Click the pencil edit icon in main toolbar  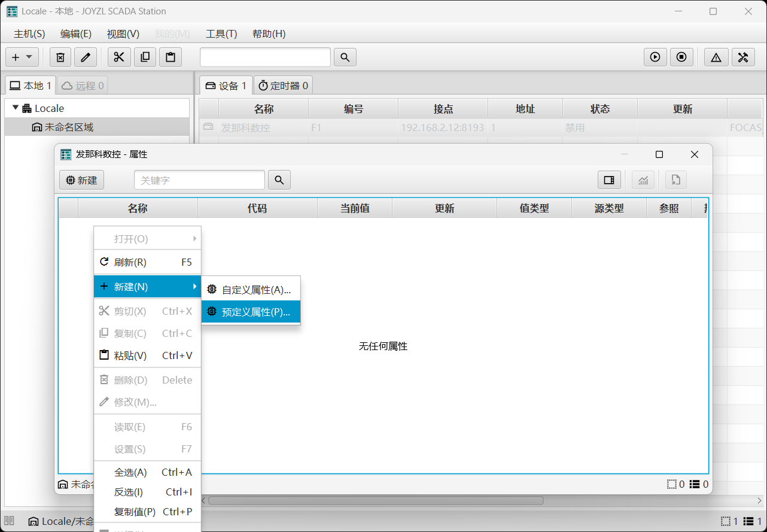pos(86,57)
